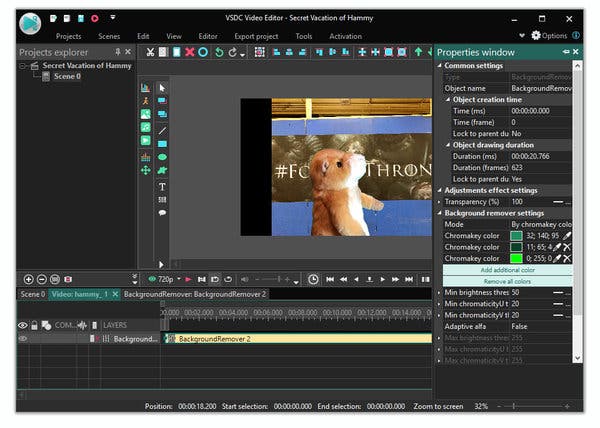600x428 pixels.
Task: Click the Movement arrows tool icon
Action: click(145, 170)
